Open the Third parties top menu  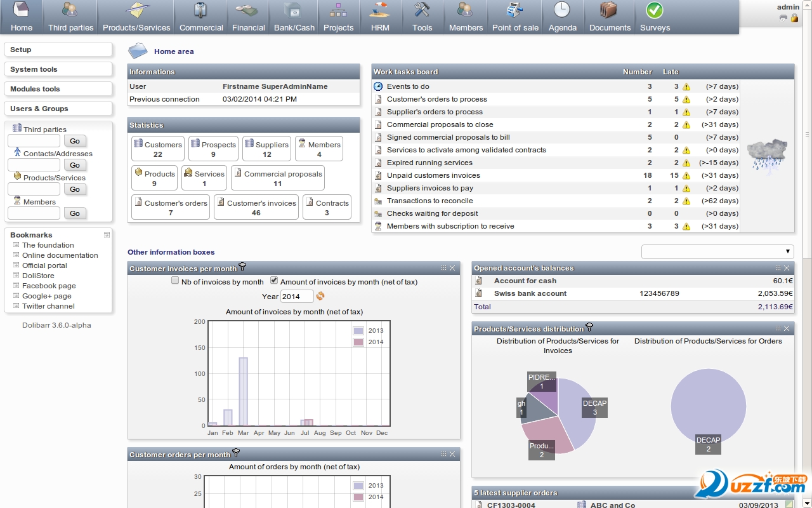(70, 17)
